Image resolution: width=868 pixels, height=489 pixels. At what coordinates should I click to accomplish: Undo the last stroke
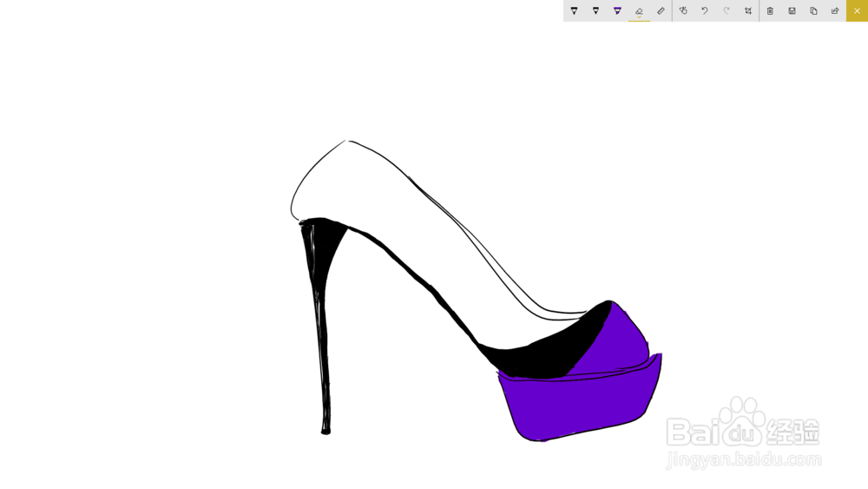(705, 11)
